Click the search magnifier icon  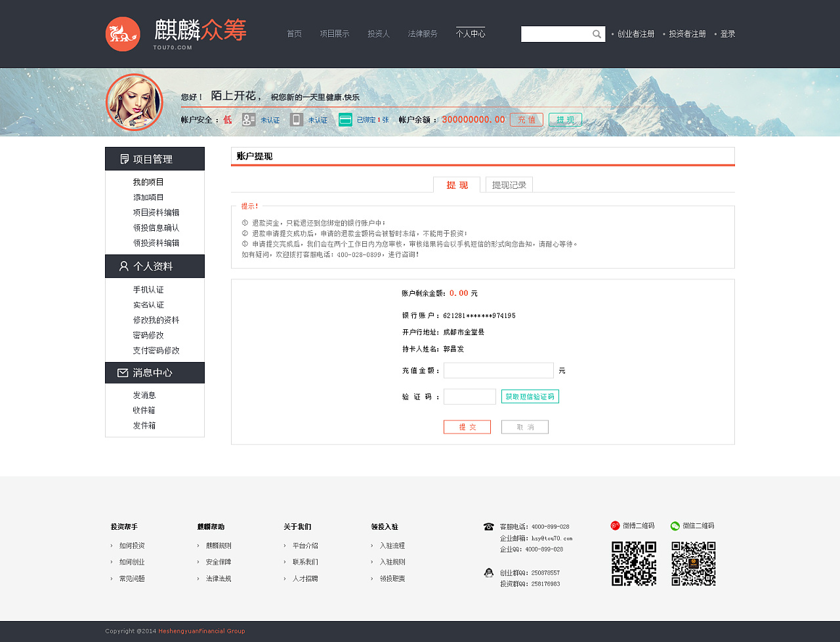tap(597, 33)
